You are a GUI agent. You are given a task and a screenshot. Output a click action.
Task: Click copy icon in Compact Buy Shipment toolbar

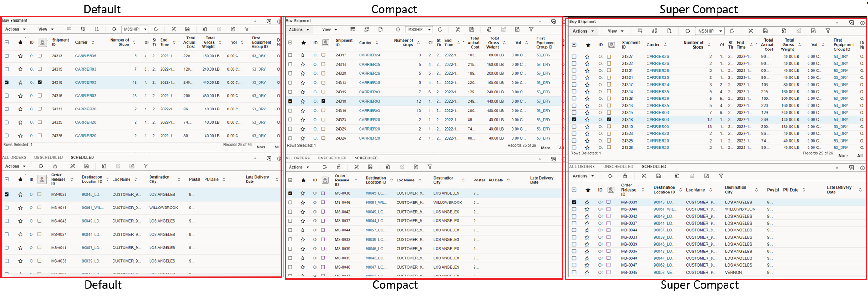click(489, 29)
